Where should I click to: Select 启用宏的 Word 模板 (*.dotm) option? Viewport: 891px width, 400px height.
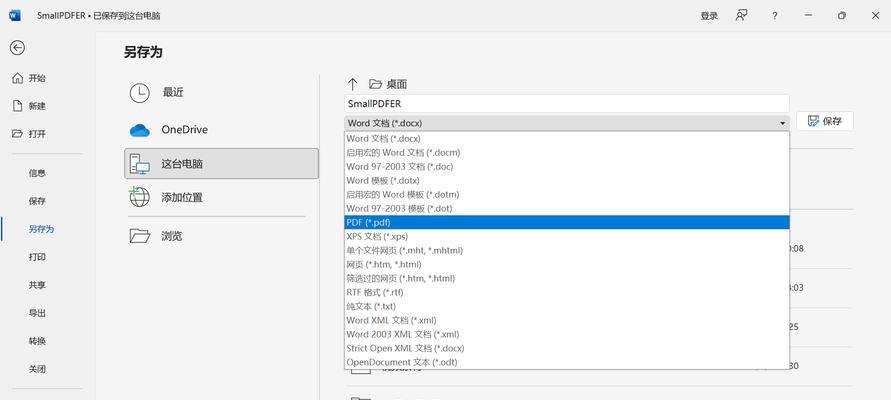coord(567,194)
